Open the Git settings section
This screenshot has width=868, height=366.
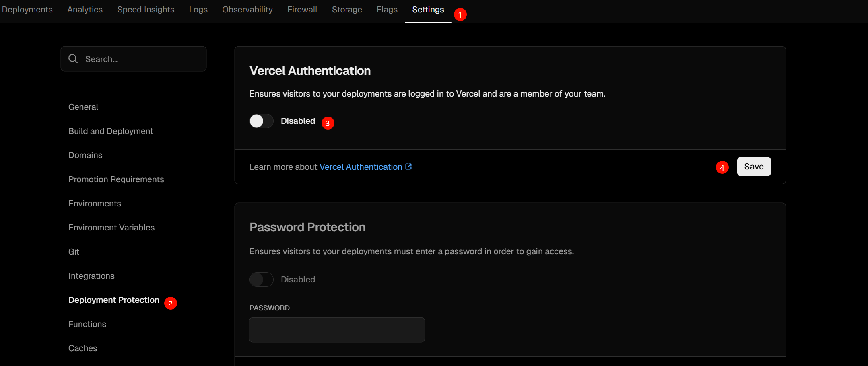coord(74,252)
